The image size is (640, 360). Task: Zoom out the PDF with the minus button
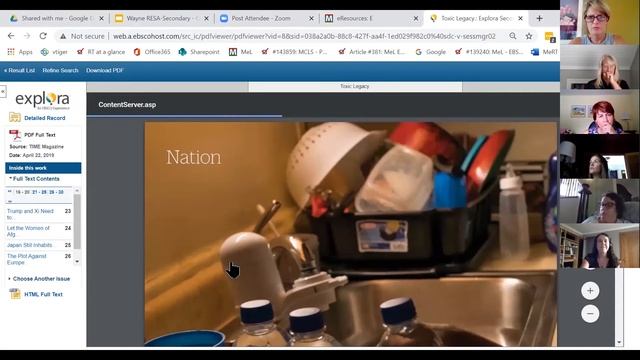[590, 313]
